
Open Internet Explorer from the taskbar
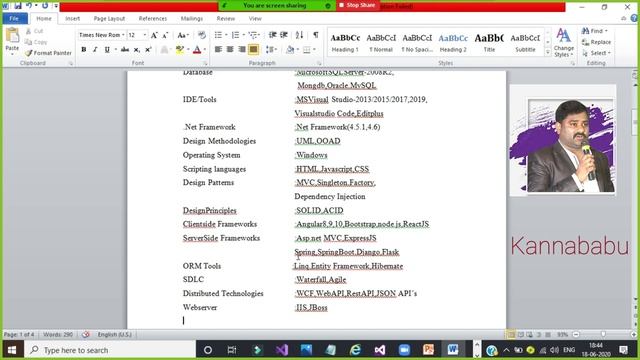tap(355, 350)
